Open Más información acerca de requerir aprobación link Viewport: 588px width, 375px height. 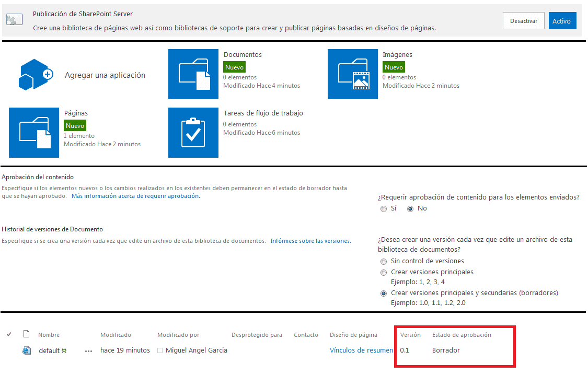point(136,196)
